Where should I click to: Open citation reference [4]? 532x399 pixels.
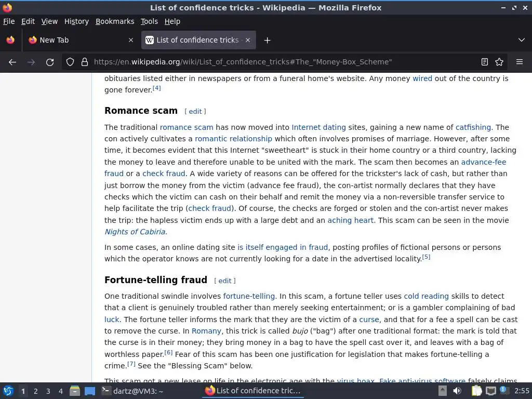[x=156, y=88]
